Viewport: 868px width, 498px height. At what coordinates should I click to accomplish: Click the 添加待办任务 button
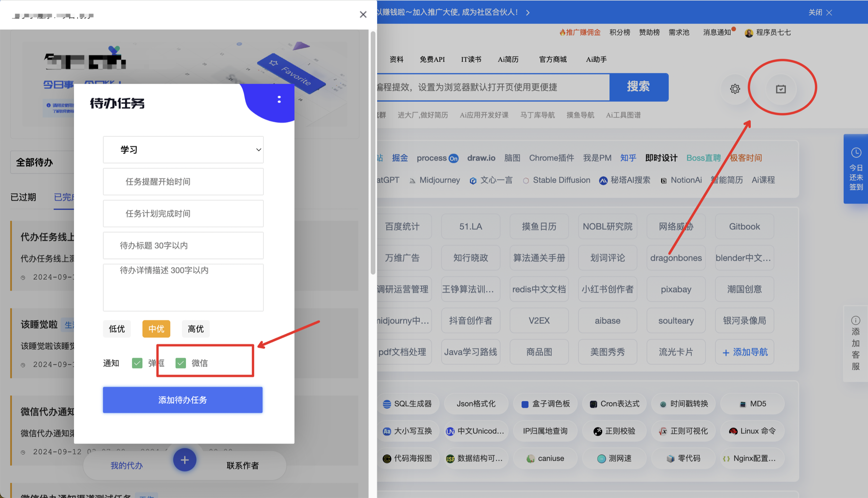pos(183,399)
